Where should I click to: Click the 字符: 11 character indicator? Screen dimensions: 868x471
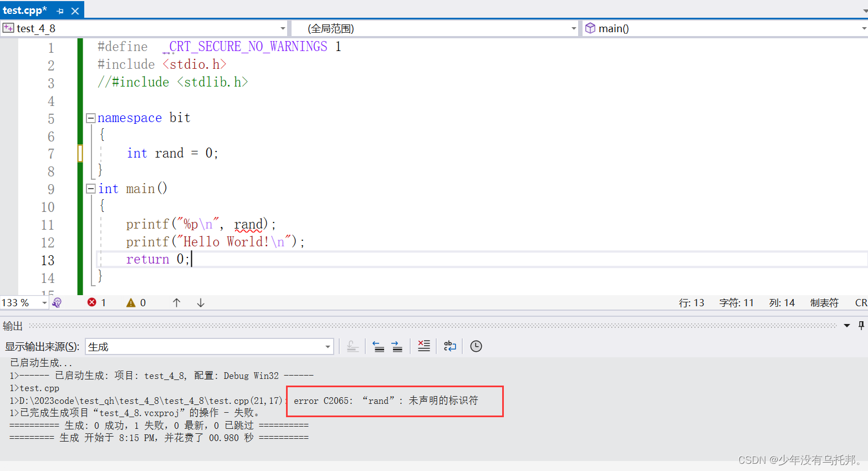tap(736, 303)
